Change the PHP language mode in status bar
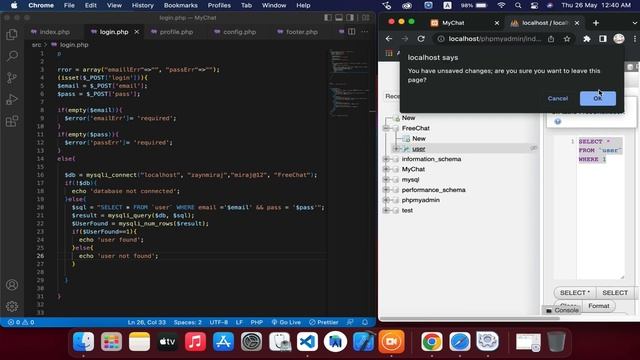640x360 pixels. pos(256,322)
